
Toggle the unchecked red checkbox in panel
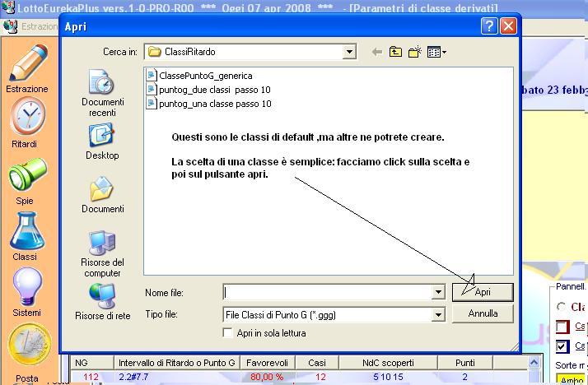pyautogui.click(x=562, y=327)
